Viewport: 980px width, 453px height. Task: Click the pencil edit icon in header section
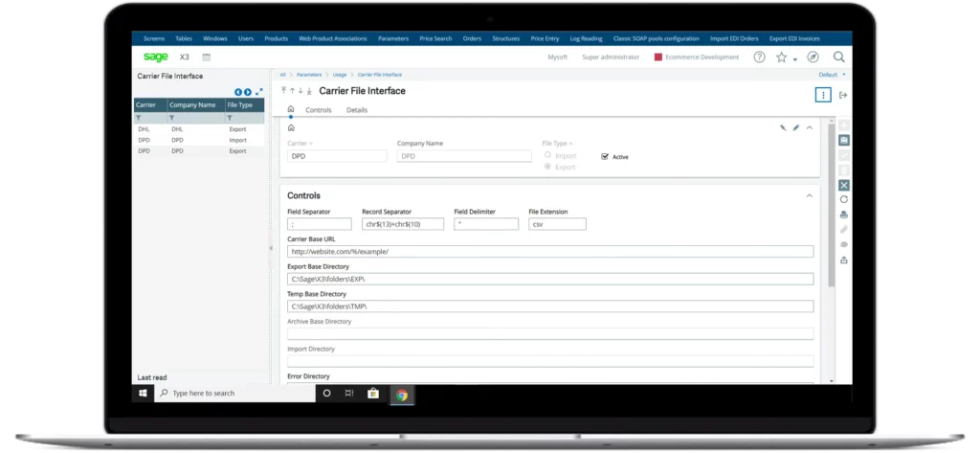pyautogui.click(x=795, y=127)
